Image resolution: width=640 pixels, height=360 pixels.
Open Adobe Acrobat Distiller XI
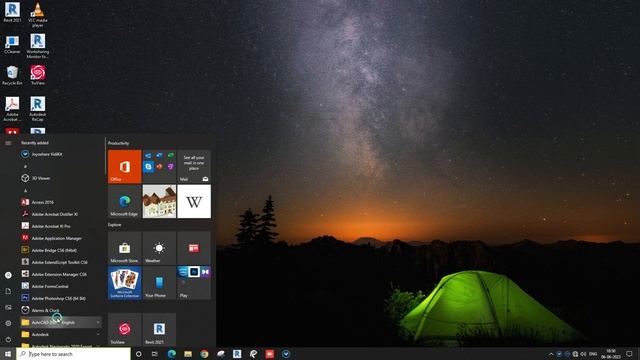click(60, 214)
